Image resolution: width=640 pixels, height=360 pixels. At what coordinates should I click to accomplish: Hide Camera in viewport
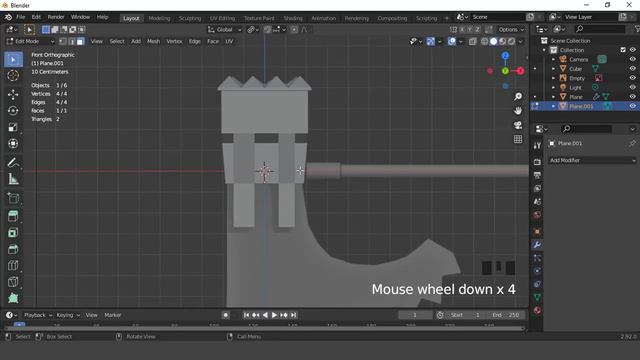click(x=632, y=59)
